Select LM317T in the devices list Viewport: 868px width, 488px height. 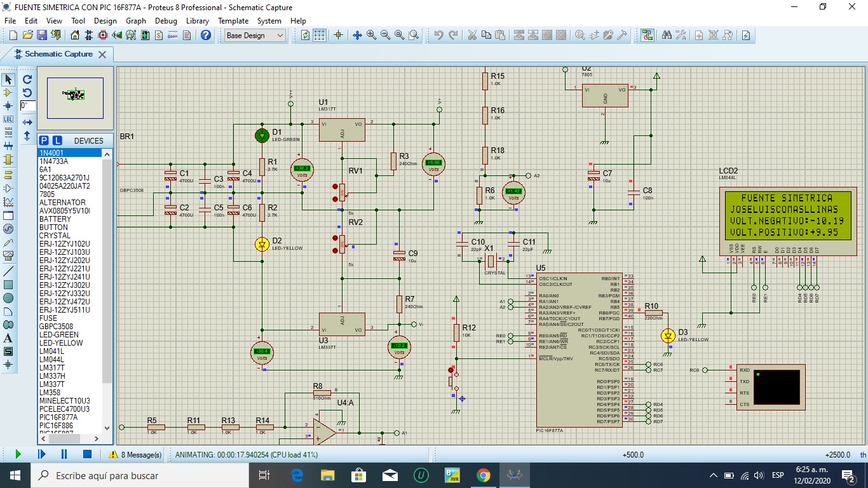(x=51, y=368)
